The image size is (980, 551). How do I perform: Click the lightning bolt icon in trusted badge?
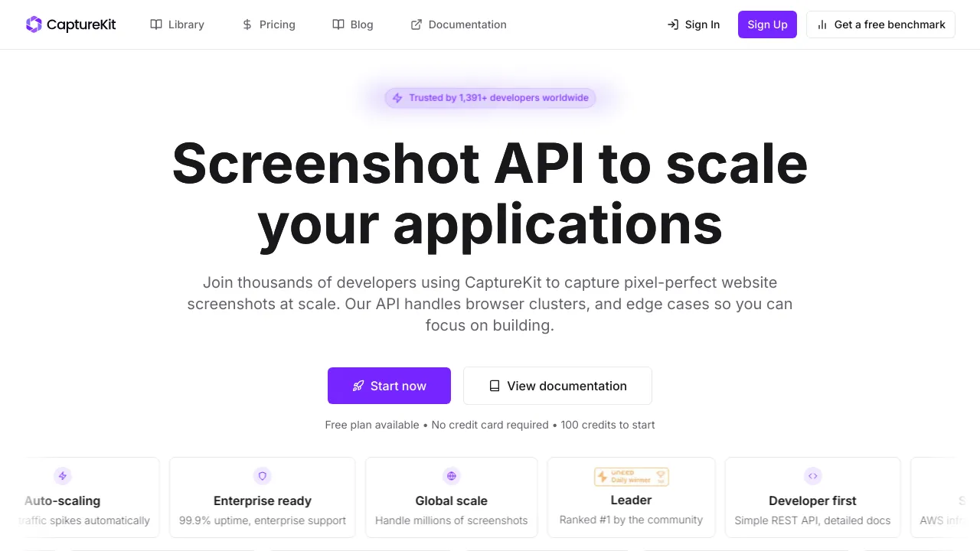(x=397, y=98)
